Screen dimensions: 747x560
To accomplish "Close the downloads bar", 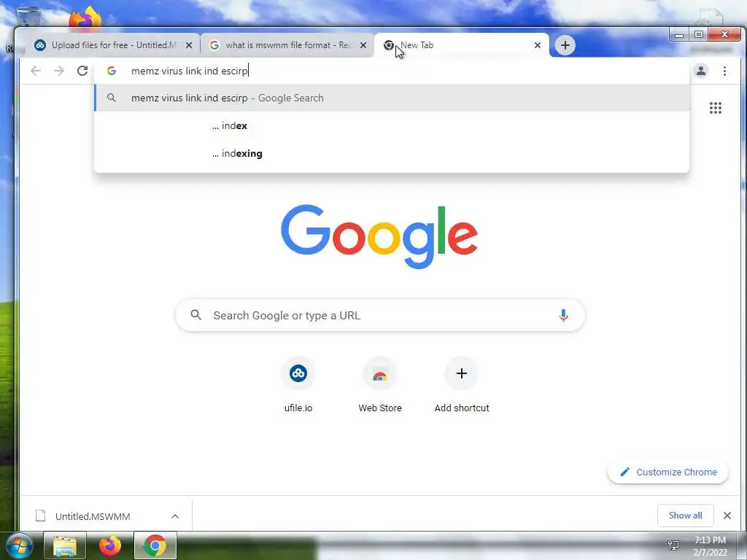I will (x=727, y=516).
